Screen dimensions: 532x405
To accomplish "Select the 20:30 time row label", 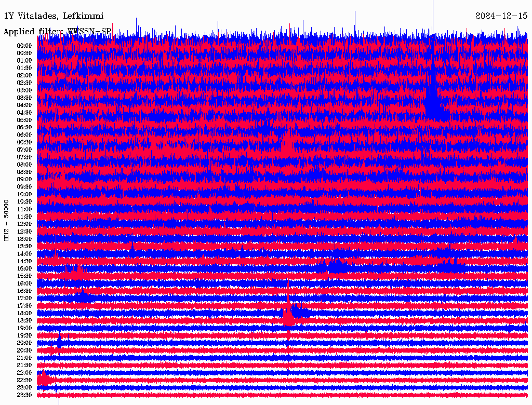I will 24,350.
